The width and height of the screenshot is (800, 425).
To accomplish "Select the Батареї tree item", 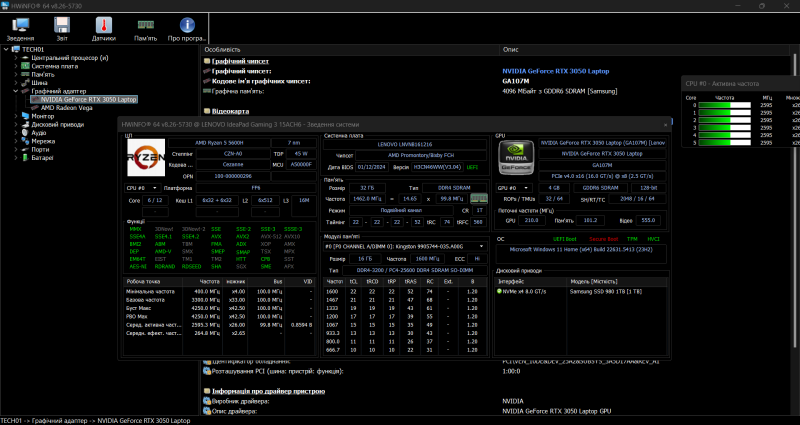I will pyautogui.click(x=42, y=157).
